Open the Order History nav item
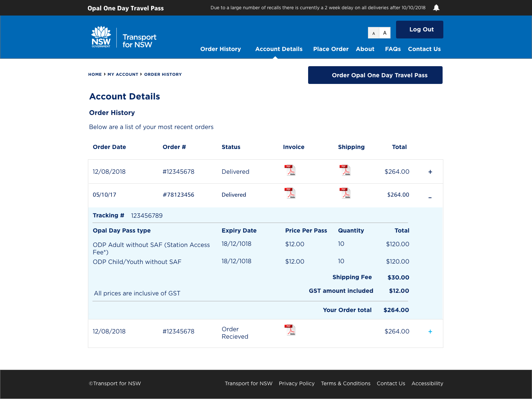 click(221, 49)
